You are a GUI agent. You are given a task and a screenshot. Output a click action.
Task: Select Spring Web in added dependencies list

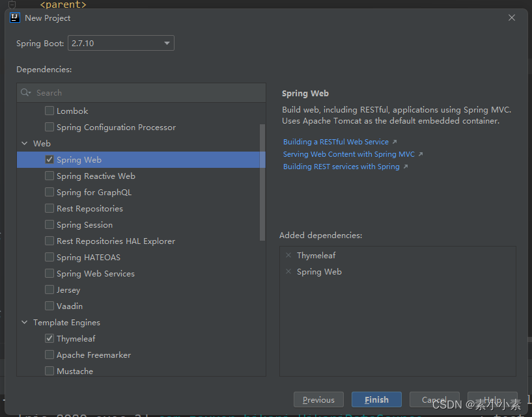(319, 271)
